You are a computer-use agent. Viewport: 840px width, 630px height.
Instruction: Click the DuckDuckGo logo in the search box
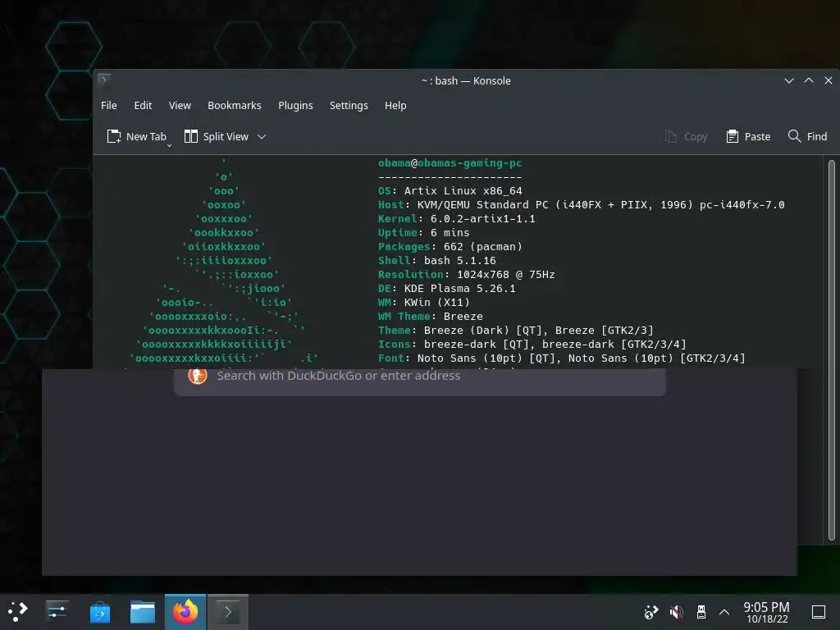197,376
